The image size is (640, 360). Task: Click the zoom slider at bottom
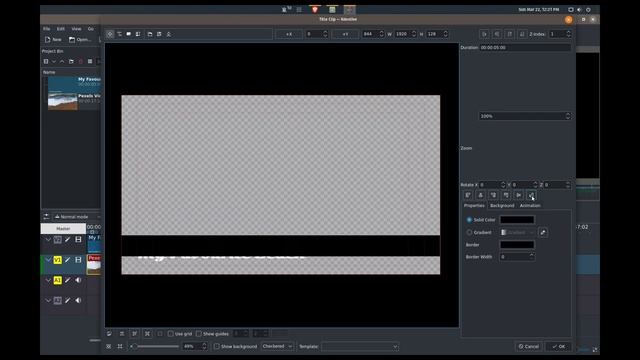154,347
